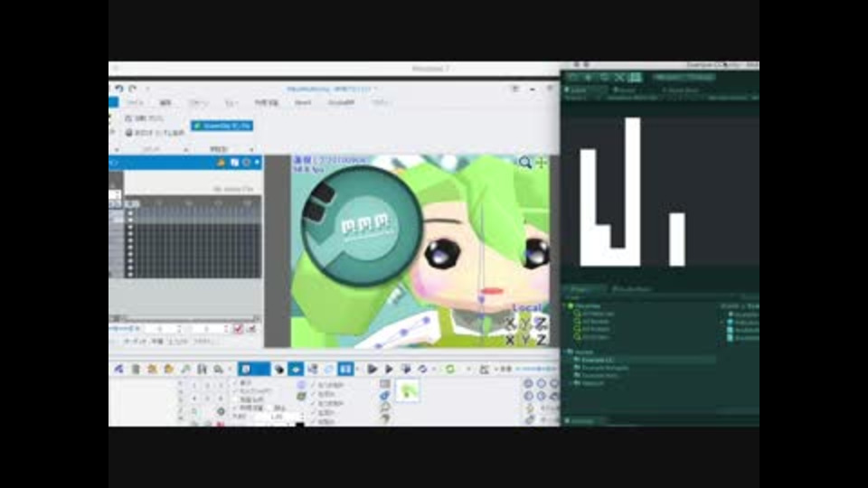Viewport: 868px width, 488px height.
Task: Click the upper X axis button under Local
Action: (x=510, y=324)
